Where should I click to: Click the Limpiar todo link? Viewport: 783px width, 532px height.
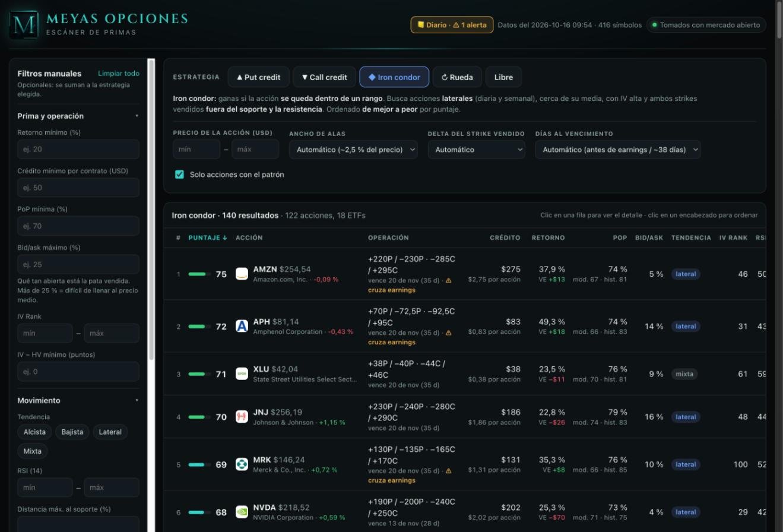click(119, 74)
